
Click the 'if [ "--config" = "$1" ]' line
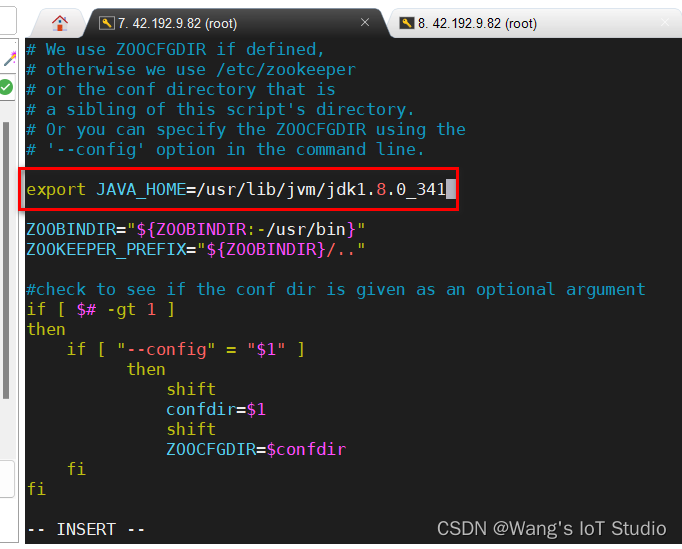pos(186,349)
